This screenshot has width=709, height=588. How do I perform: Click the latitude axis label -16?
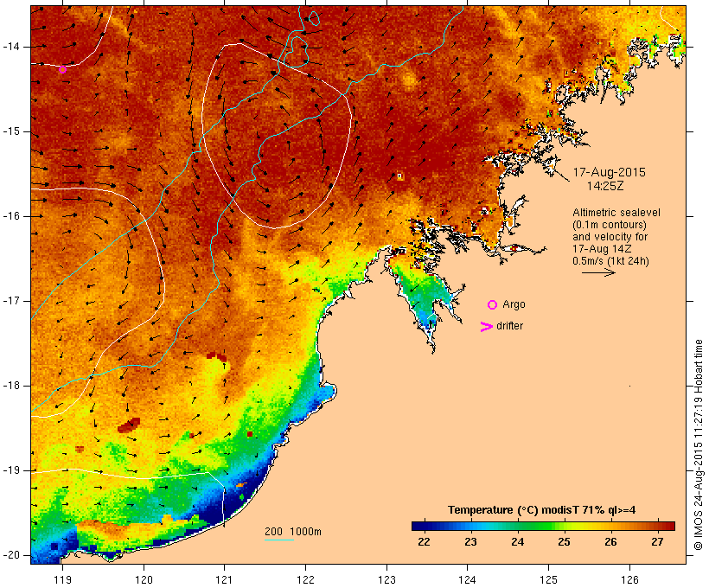coord(11,216)
